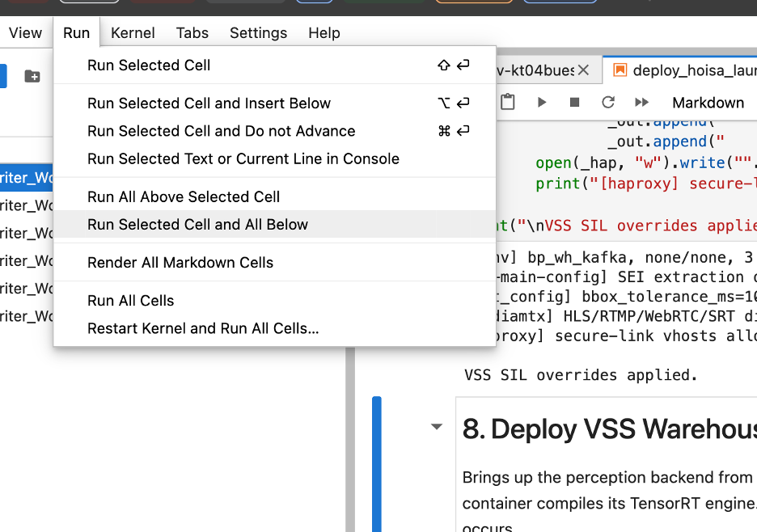
Task: Click the restart and run all fast-forward icon
Action: coord(641,102)
